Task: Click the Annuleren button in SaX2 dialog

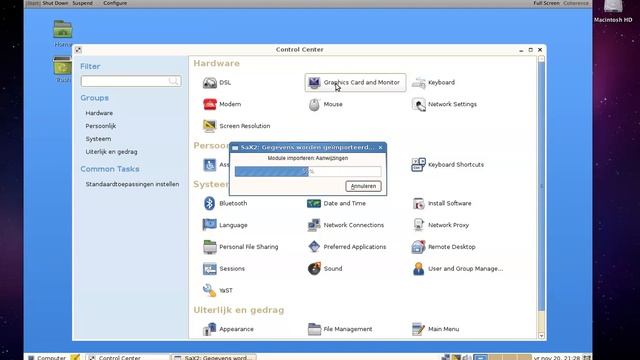Action: [x=363, y=186]
